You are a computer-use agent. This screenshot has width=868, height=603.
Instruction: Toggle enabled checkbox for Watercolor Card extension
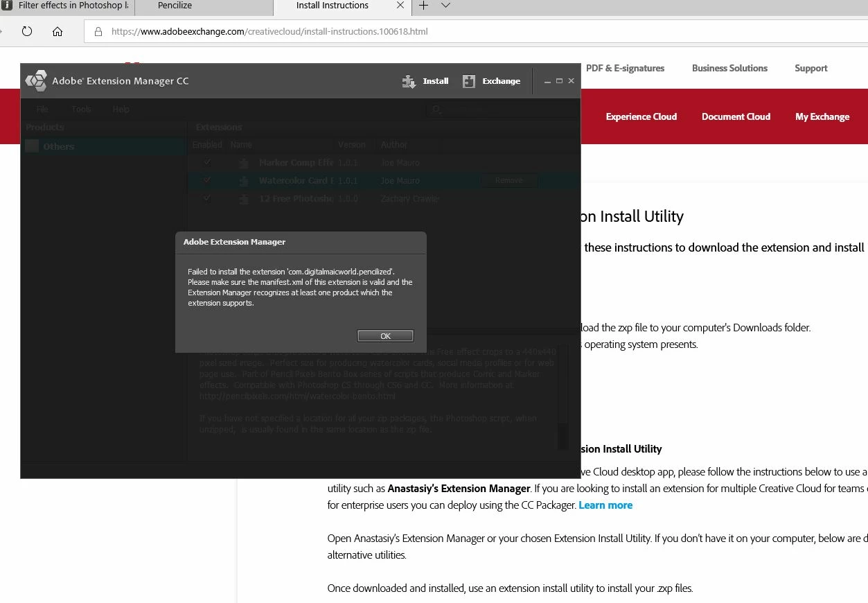point(206,180)
